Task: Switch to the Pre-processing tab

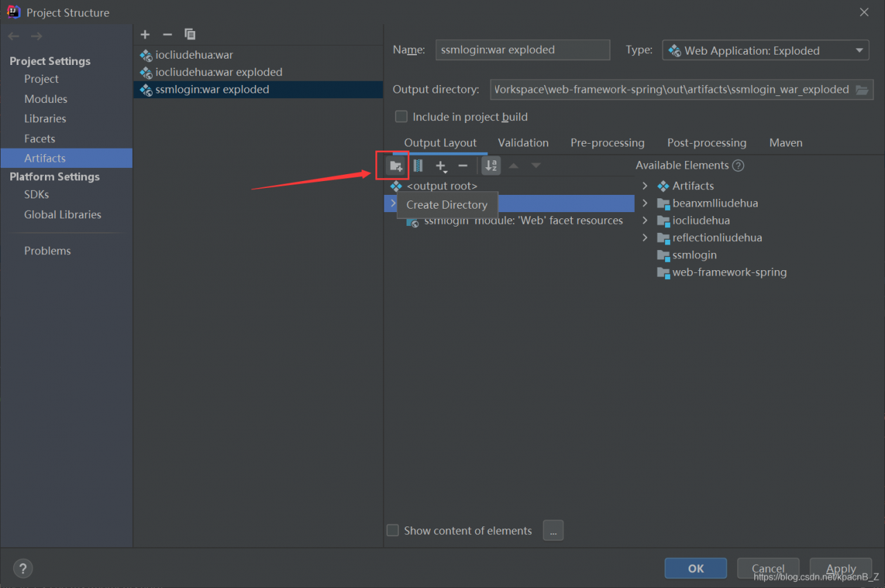Action: click(607, 142)
